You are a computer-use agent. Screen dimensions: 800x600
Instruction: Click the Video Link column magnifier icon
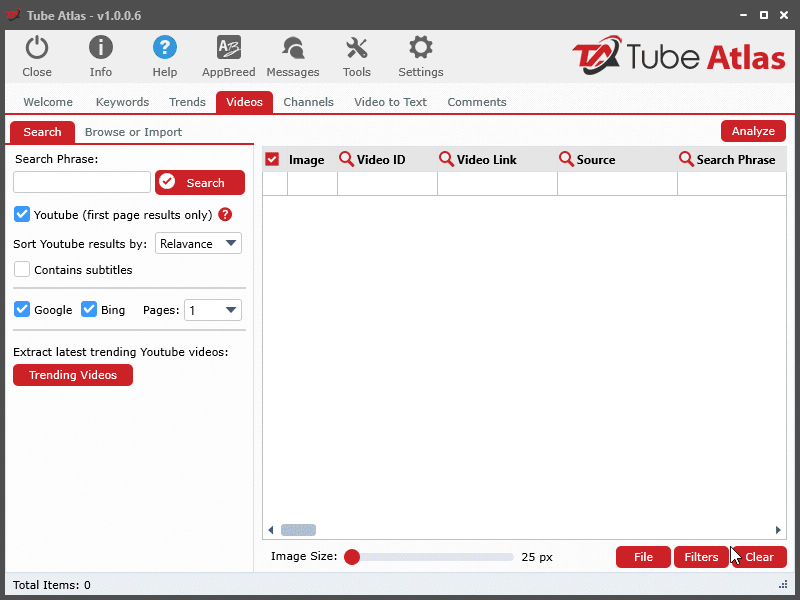446,159
